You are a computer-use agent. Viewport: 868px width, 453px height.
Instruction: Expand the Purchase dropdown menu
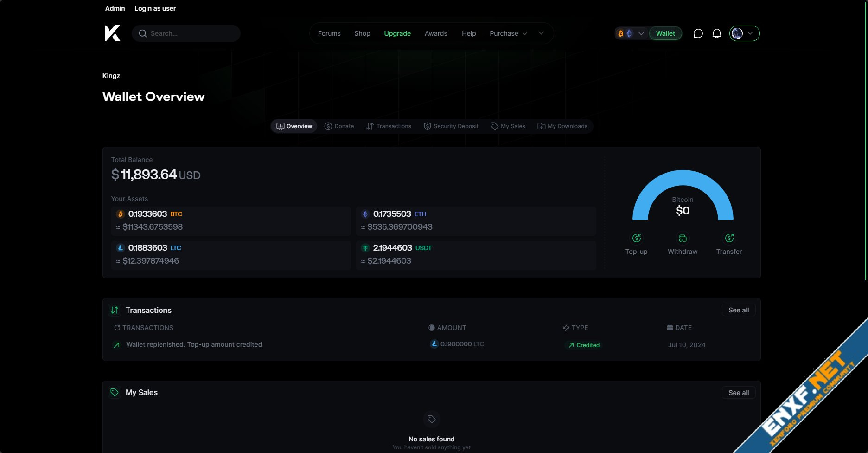[508, 33]
